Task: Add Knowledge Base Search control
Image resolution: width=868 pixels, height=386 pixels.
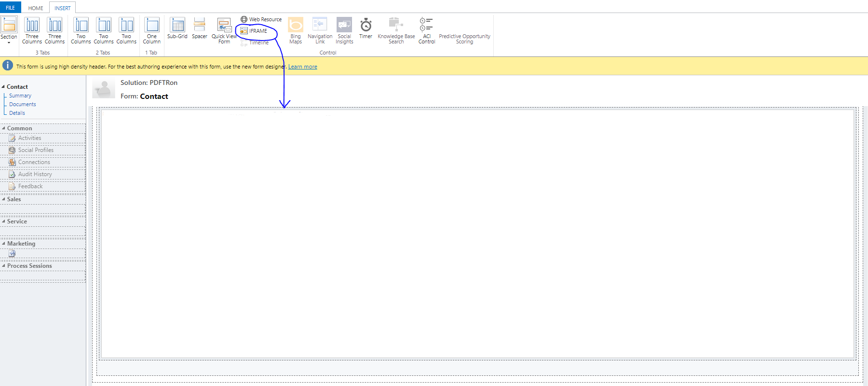Action: pos(396,31)
